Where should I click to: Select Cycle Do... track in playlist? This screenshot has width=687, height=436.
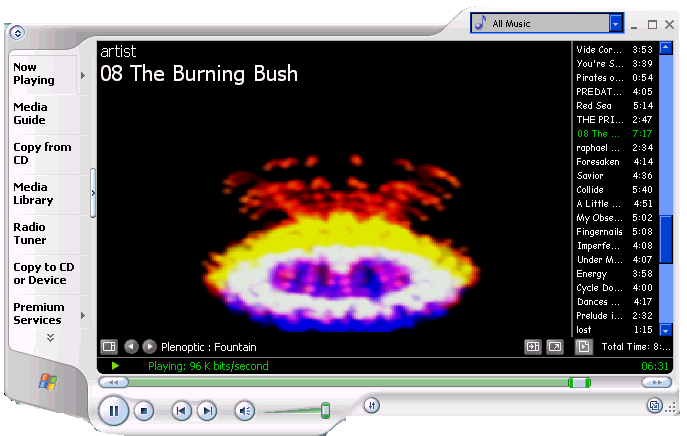coord(615,288)
